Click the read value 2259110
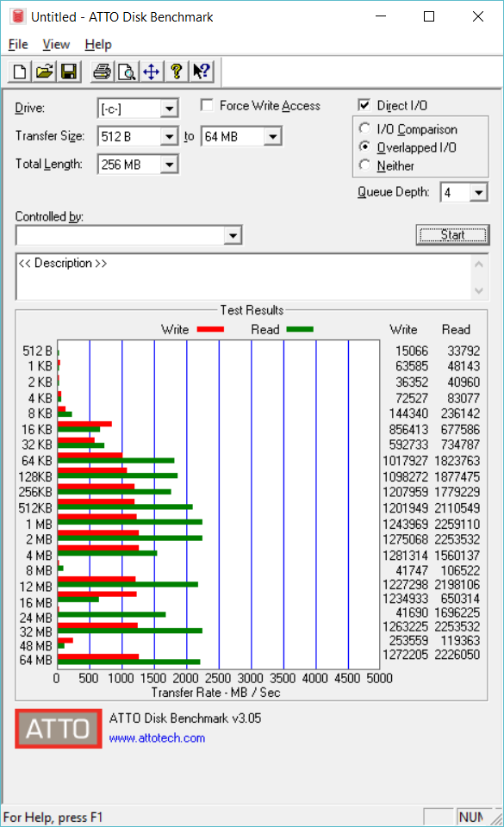The image size is (504, 827). click(457, 525)
